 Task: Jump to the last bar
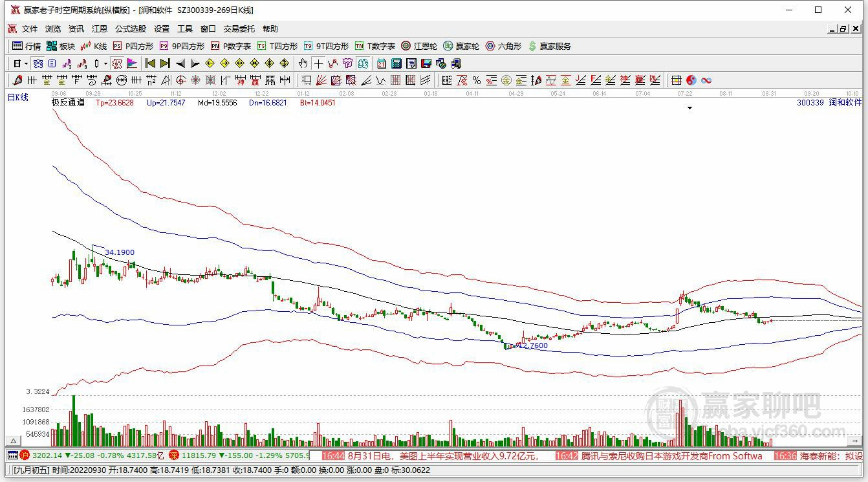click(x=165, y=63)
